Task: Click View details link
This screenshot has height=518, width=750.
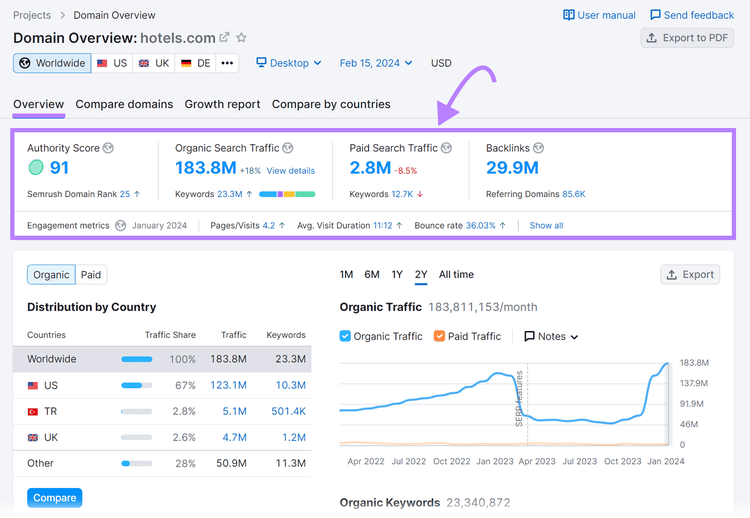Action: point(291,171)
